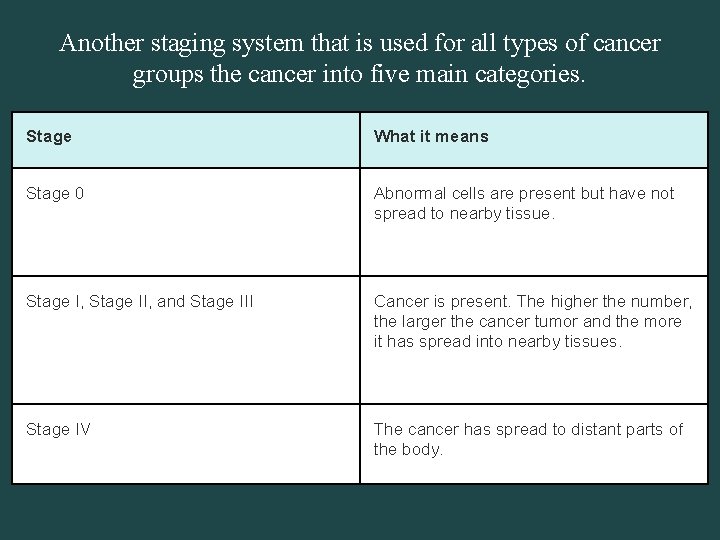Click the "Stage 0" table cell
This screenshot has height=540, width=720.
click(x=186, y=221)
